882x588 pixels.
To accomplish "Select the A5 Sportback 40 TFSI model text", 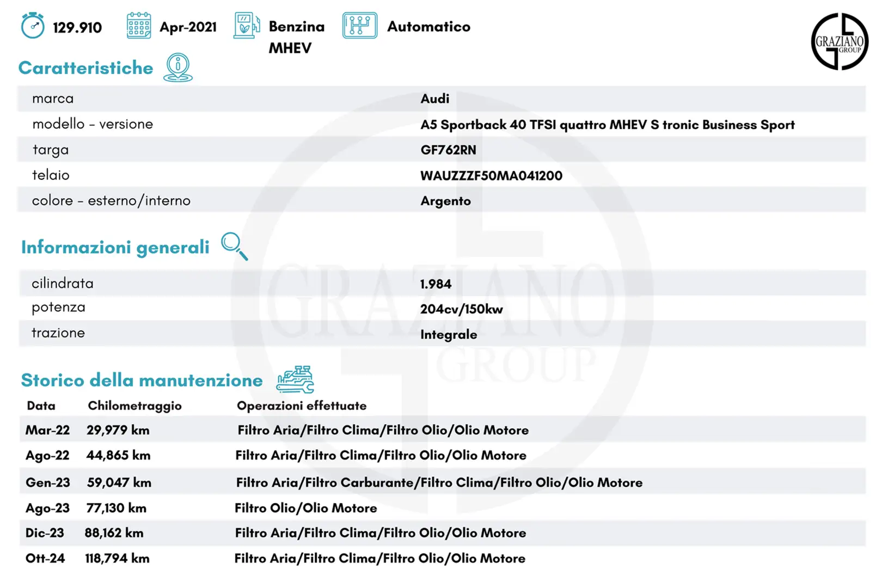I will click(608, 125).
